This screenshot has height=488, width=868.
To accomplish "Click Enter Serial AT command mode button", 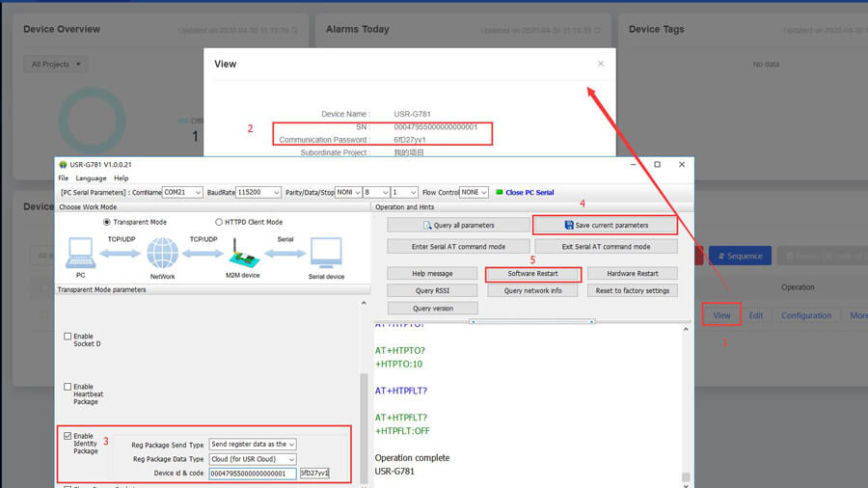I will (458, 247).
